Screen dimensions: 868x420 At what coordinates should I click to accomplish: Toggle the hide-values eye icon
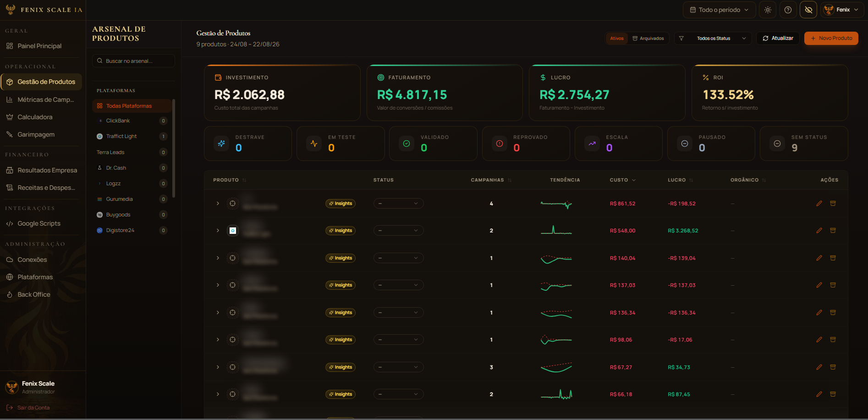click(808, 10)
